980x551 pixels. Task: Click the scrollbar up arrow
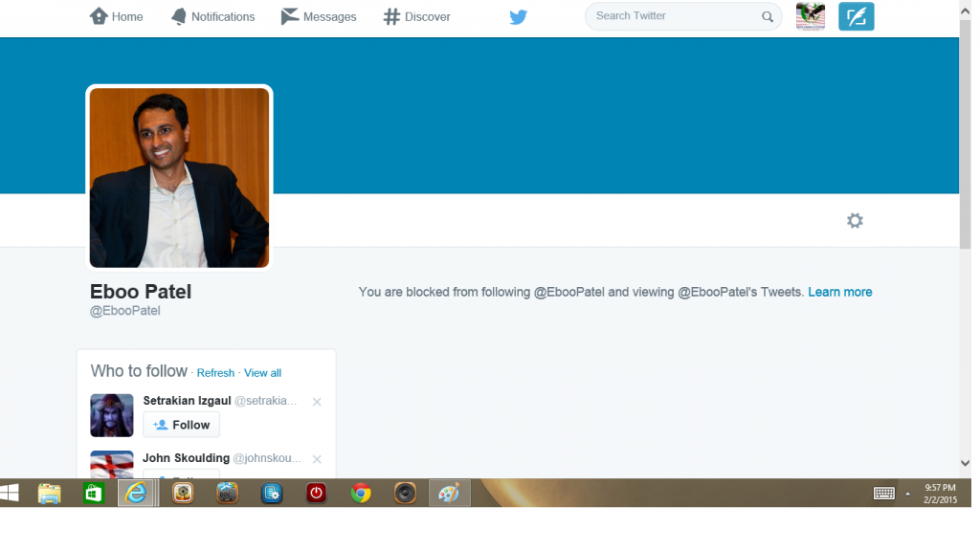tap(966, 11)
